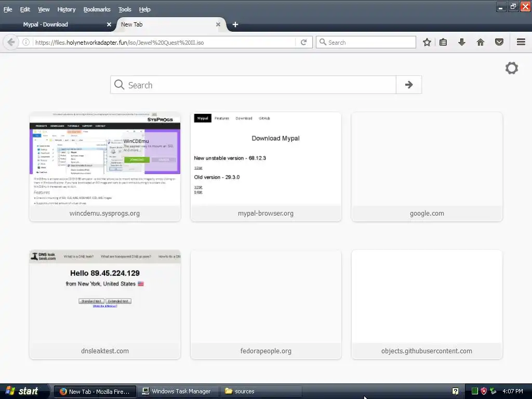Image resolution: width=532 pixels, height=399 pixels.
Task: Open google.com tile
Action: point(427,167)
